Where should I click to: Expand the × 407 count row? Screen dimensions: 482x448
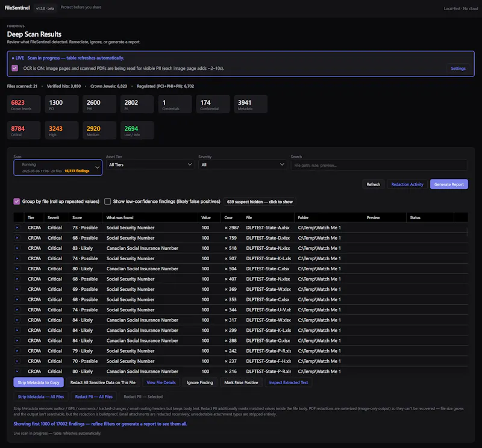tap(17, 279)
